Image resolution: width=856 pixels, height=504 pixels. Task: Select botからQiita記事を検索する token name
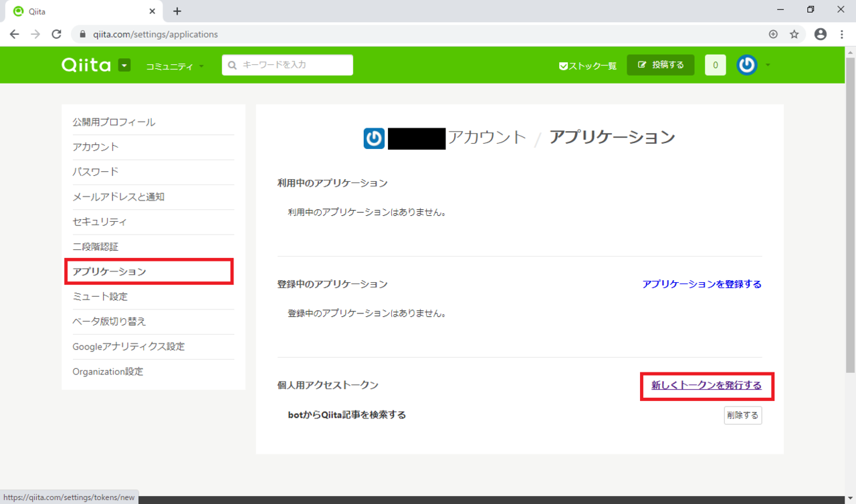[346, 415]
